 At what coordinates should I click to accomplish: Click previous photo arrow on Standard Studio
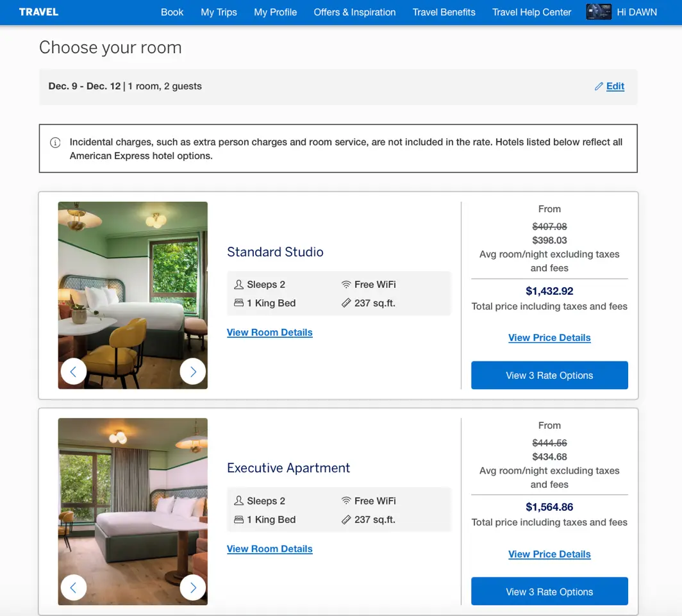[74, 371]
